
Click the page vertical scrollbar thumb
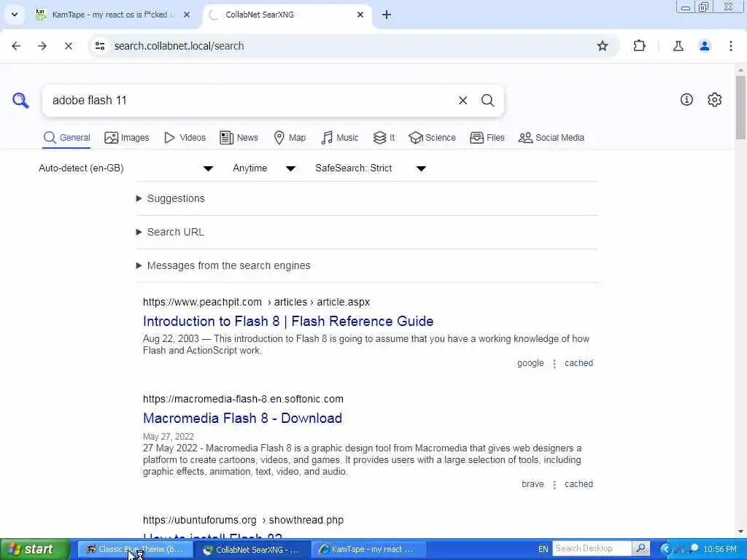(740, 106)
